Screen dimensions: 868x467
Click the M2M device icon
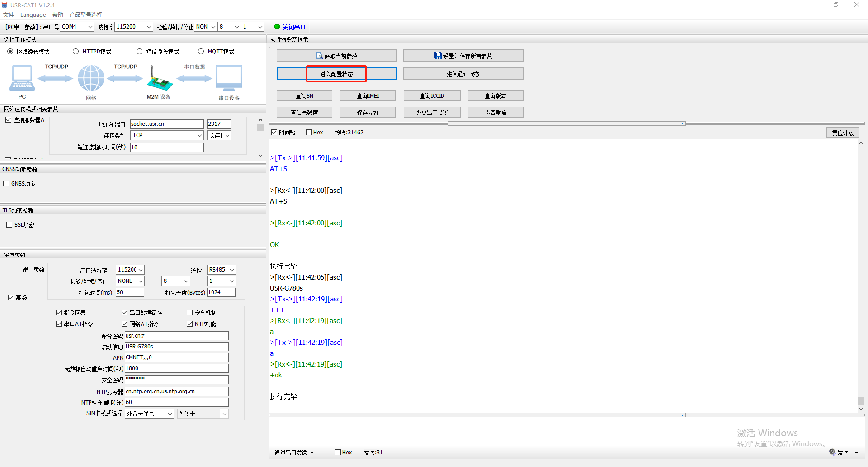(159, 79)
